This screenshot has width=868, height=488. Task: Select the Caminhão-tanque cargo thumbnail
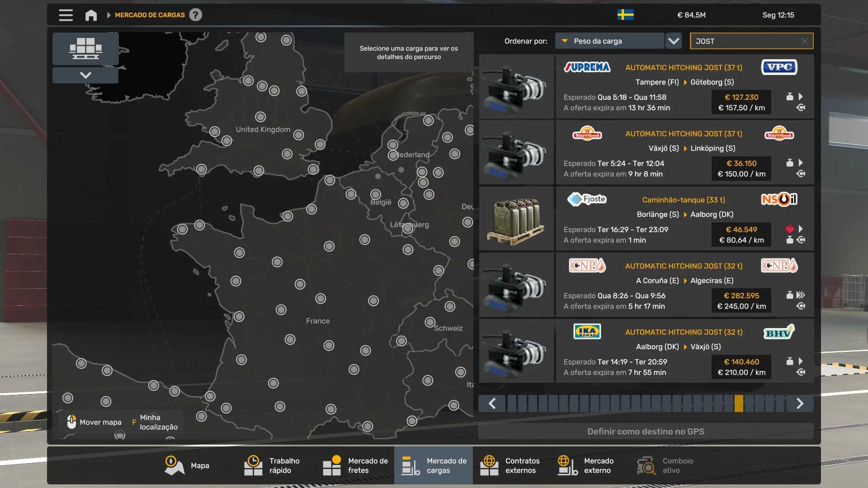[x=516, y=219]
